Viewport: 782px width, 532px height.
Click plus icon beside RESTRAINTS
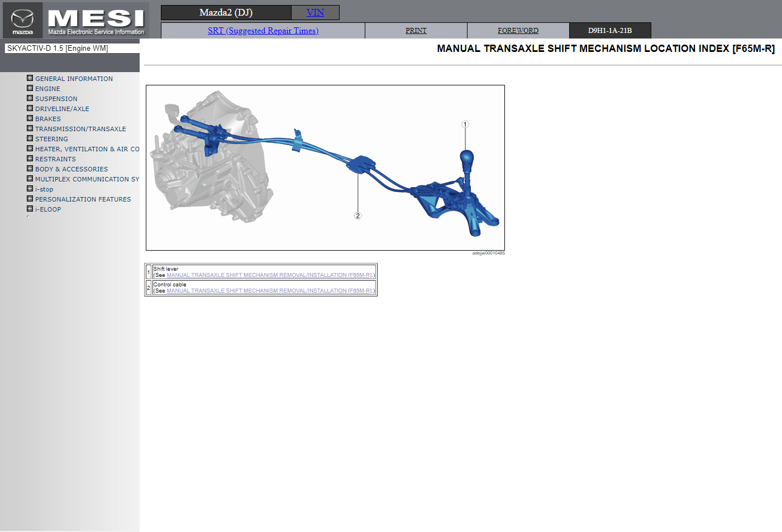point(30,159)
